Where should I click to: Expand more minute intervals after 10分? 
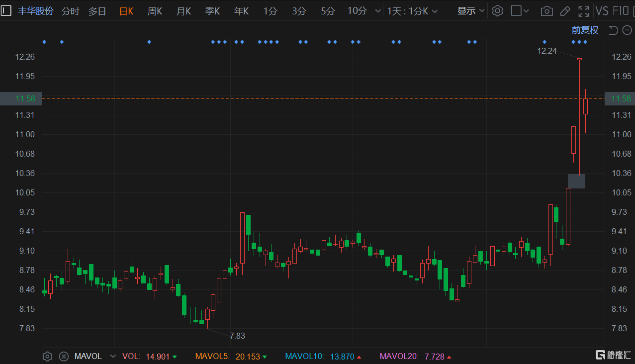(x=378, y=11)
